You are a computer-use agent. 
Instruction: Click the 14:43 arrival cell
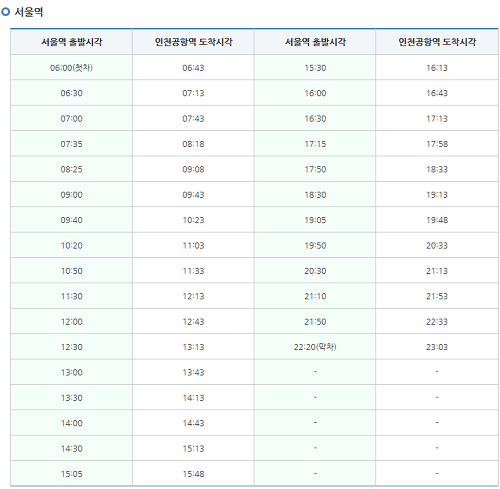[x=193, y=423]
